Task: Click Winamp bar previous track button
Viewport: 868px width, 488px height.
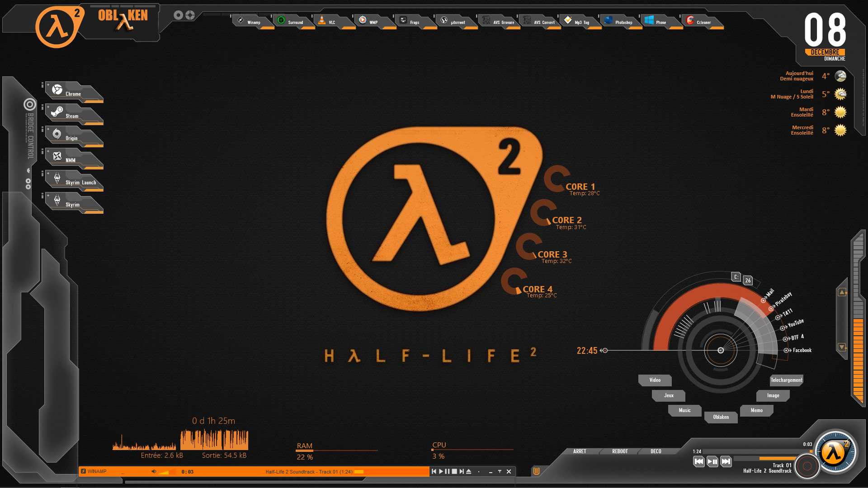Action: tap(434, 471)
